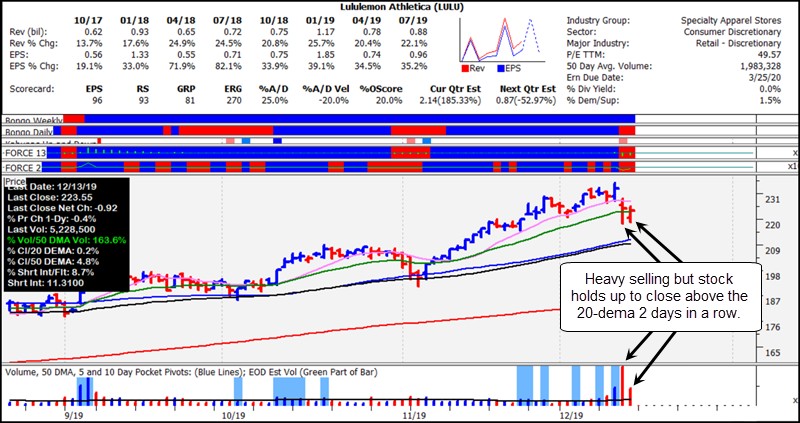Click the 1.85 EPS value
Image resolution: width=800 pixels, height=423 pixels.
click(327, 55)
